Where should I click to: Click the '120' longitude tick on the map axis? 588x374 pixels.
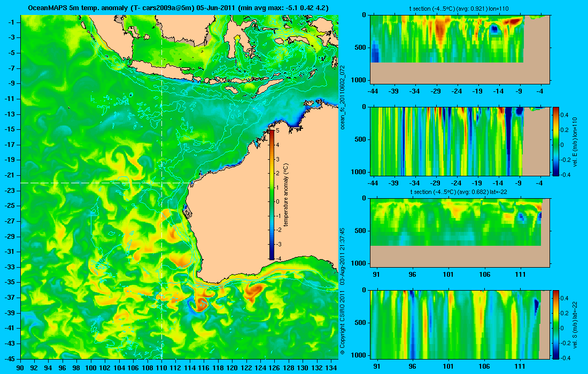coord(232,368)
